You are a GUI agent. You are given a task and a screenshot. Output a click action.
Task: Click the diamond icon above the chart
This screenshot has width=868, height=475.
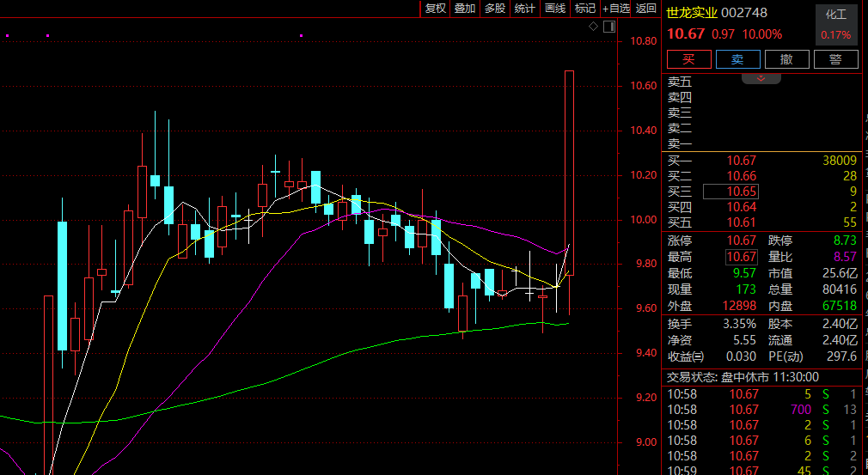click(594, 27)
